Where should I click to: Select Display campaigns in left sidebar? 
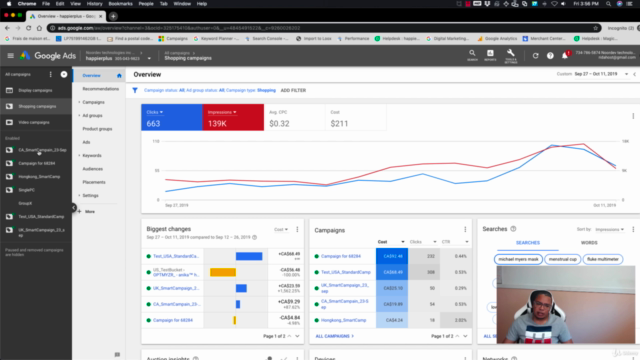tap(36, 90)
